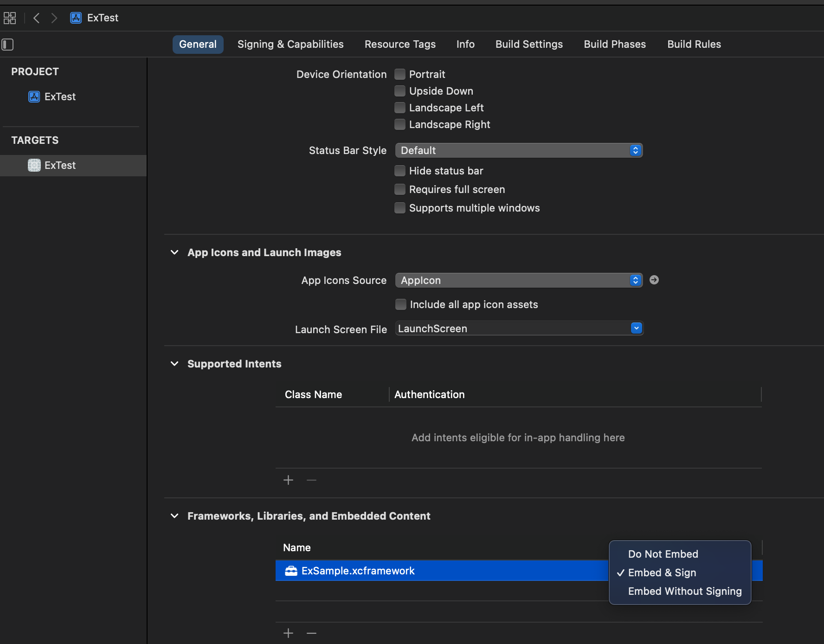Open AppIcon asset via arrow button
Image resolution: width=824 pixels, height=644 pixels.
tap(654, 280)
